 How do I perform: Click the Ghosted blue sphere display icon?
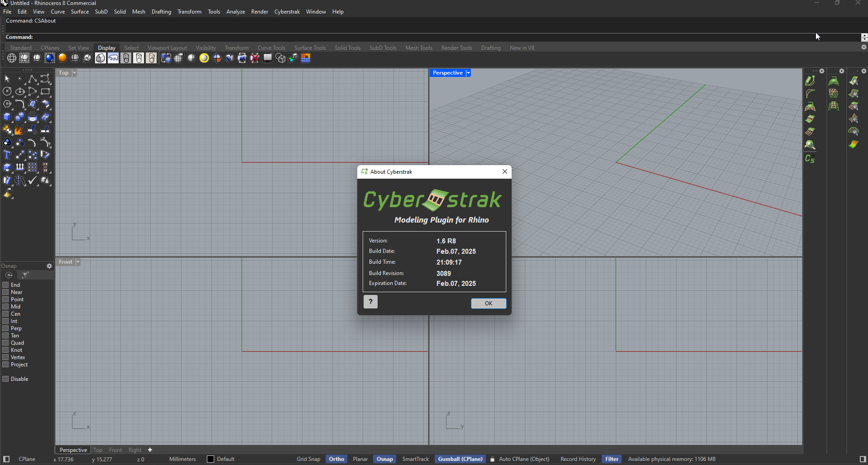click(x=50, y=58)
